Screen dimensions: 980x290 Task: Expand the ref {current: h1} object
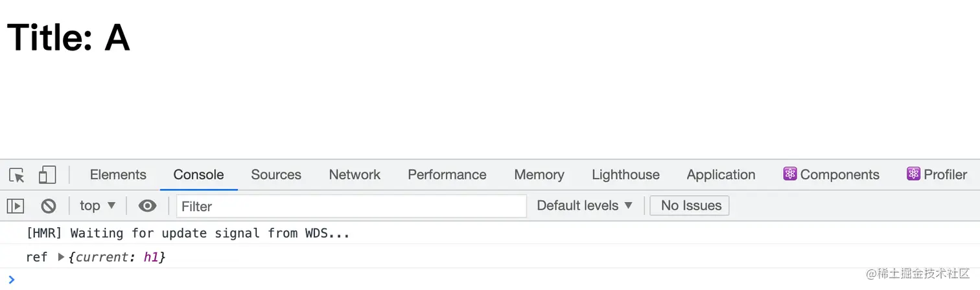[x=61, y=257]
